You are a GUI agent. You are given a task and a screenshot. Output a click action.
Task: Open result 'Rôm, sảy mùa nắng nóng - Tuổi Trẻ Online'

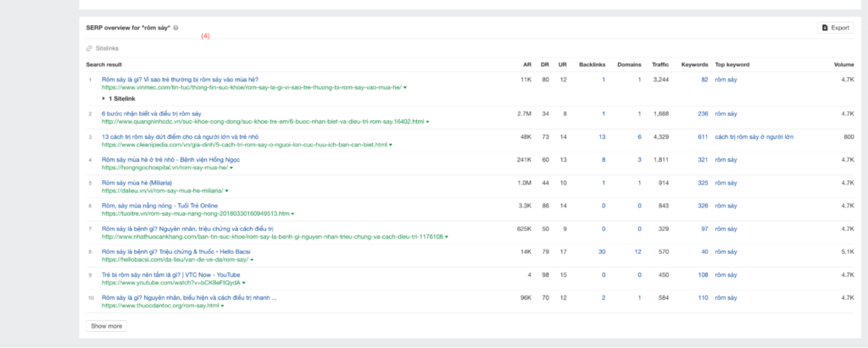click(159, 205)
